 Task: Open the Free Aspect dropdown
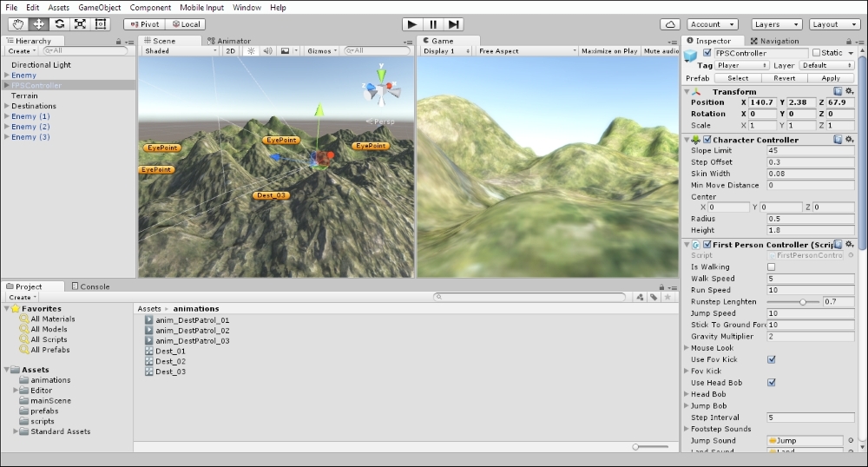click(528, 51)
